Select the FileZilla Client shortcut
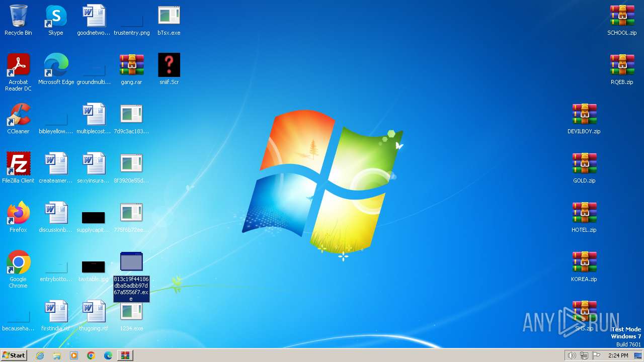 pos(18,164)
